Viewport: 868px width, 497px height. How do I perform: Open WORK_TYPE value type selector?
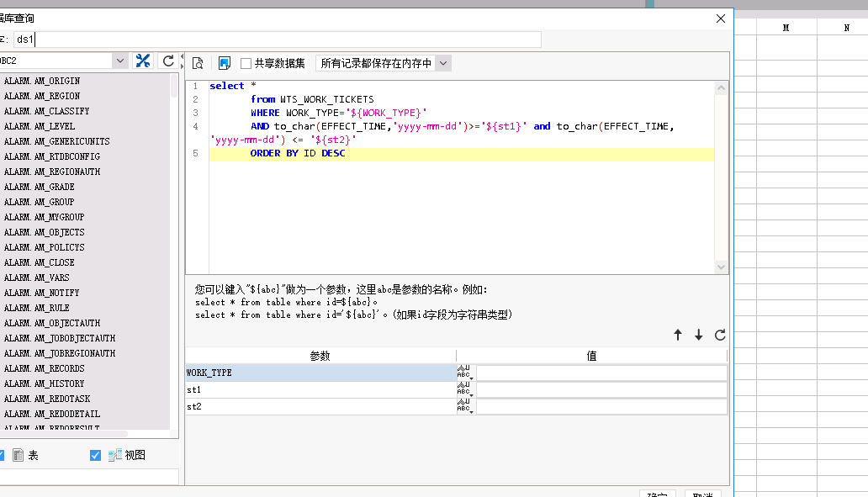click(x=465, y=373)
